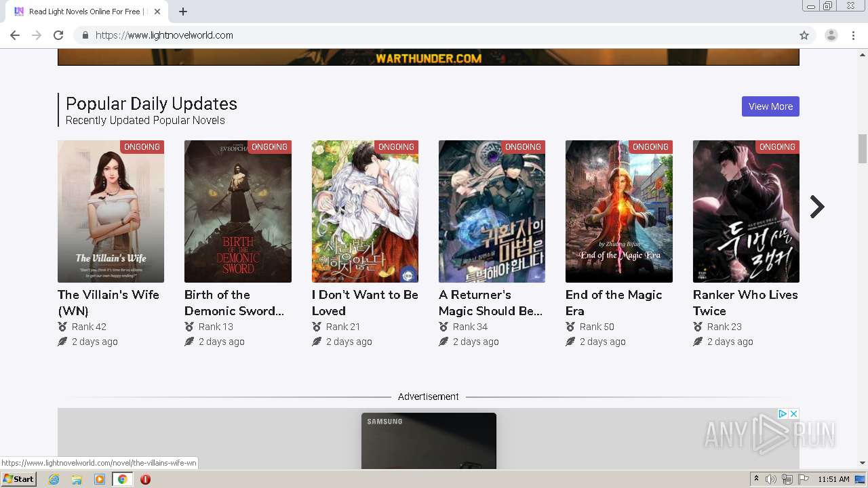The image size is (868, 488).
Task: Open media player taskbar icon
Action: (x=100, y=479)
